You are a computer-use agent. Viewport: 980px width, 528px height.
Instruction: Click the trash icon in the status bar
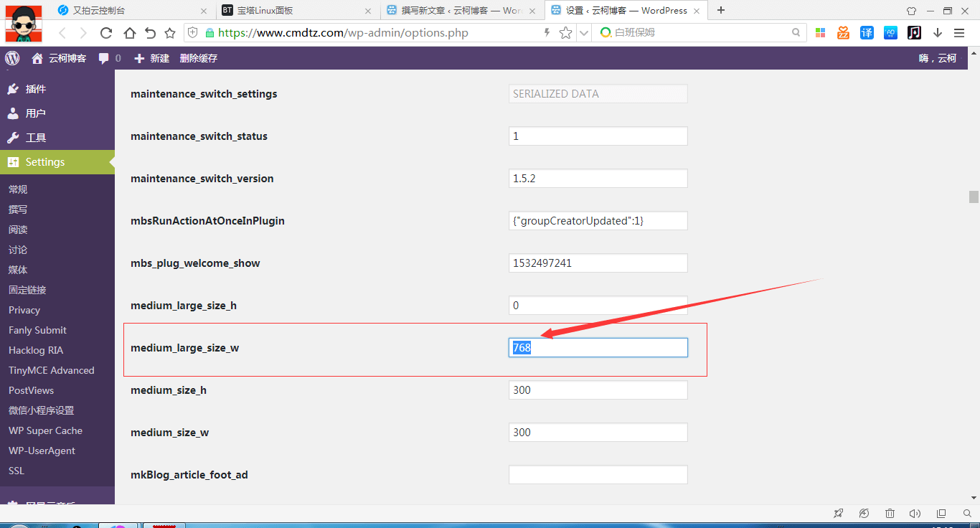click(x=890, y=513)
